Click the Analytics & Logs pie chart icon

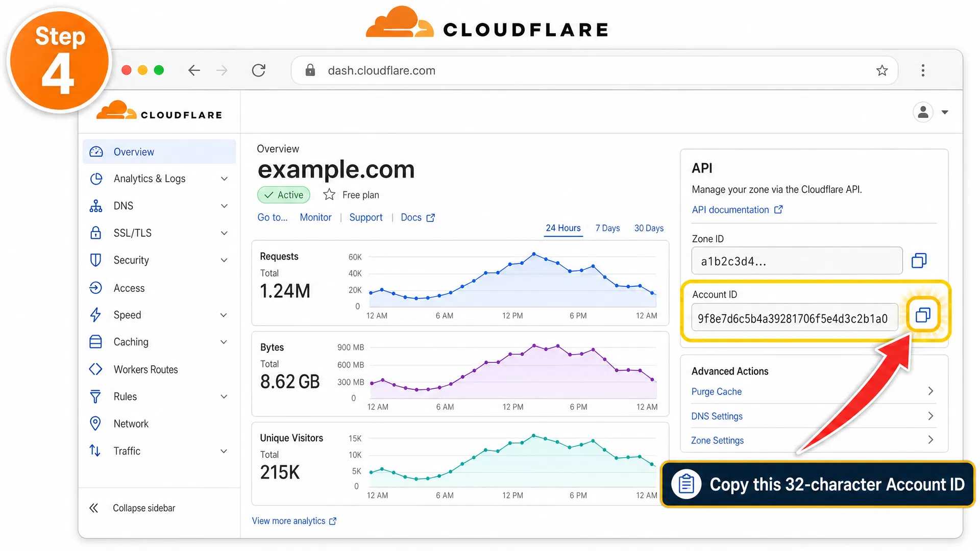[96, 179]
